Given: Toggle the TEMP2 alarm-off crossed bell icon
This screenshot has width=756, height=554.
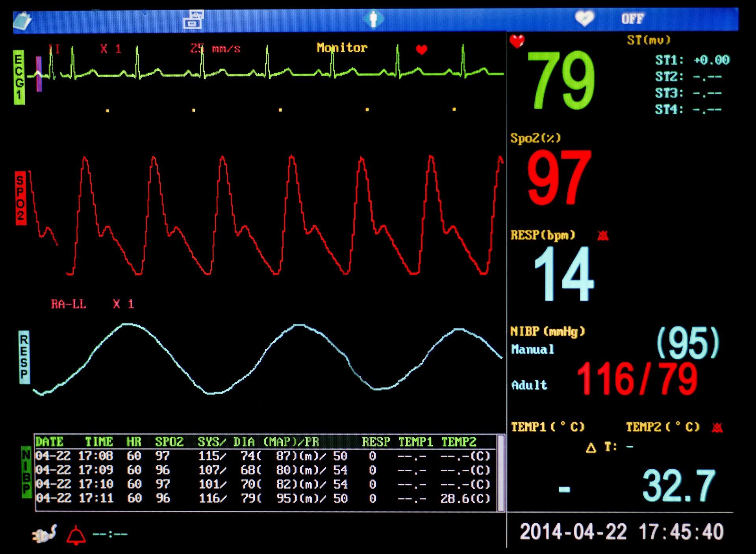Looking at the screenshot, I should (717, 428).
